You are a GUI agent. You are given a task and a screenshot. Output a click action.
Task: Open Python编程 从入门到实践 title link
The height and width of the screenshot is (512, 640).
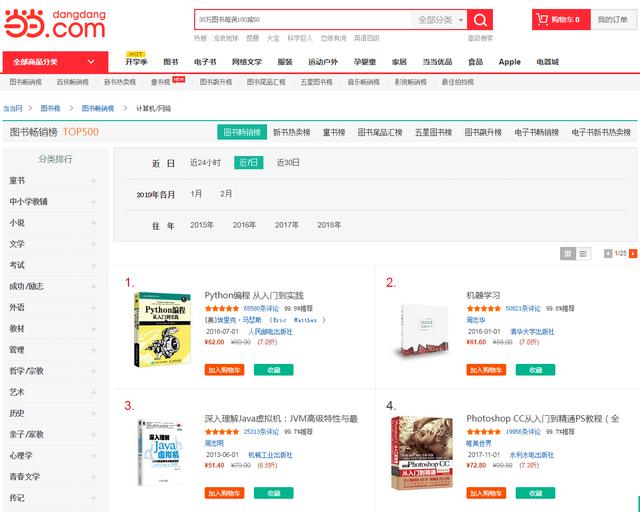254,295
